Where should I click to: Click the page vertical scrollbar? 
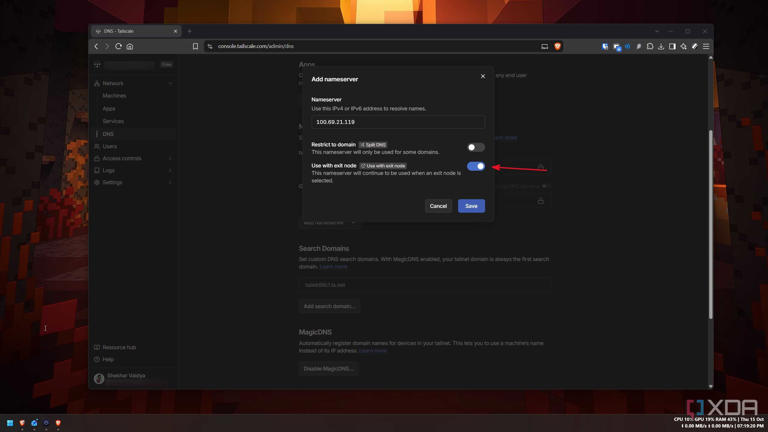pos(710,224)
